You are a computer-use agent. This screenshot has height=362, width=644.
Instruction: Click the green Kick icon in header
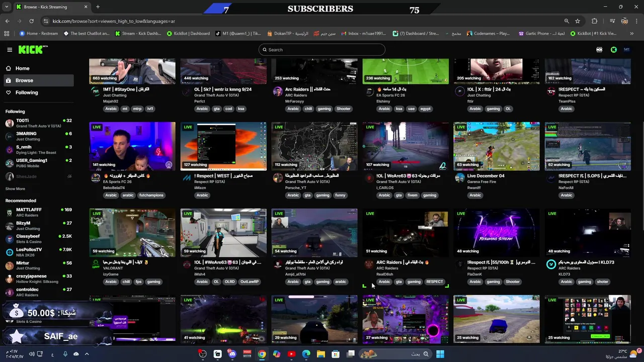[x=614, y=50]
